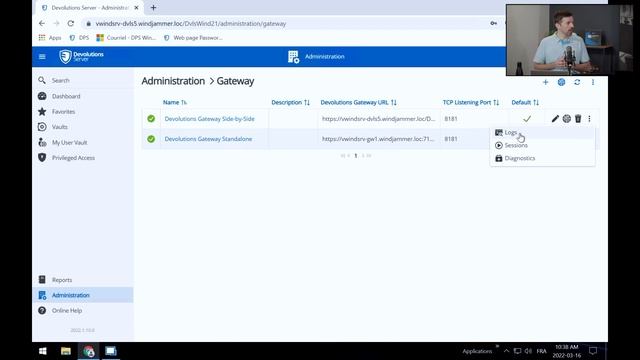The height and width of the screenshot is (360, 640).
Task: Sort by Devolutions Gateway URL column
Action: (x=358, y=102)
